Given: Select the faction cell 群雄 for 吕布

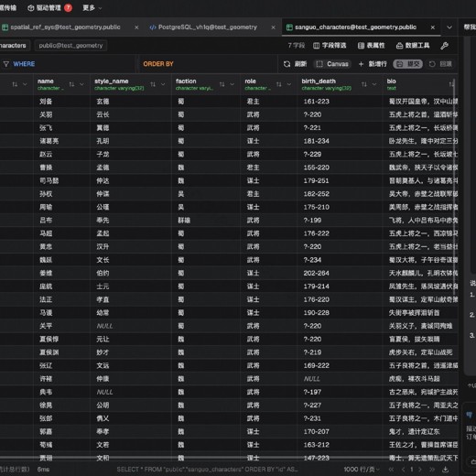Looking at the screenshot, I should (x=206, y=221).
